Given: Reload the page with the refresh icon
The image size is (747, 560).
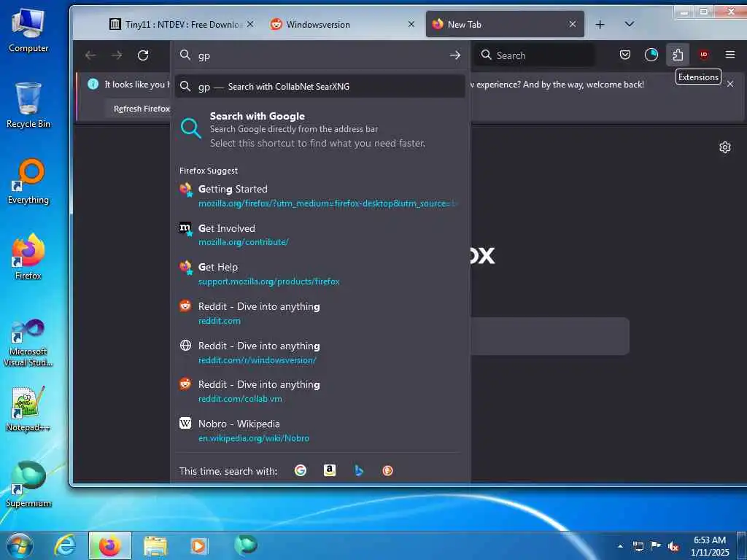Looking at the screenshot, I should 143,55.
